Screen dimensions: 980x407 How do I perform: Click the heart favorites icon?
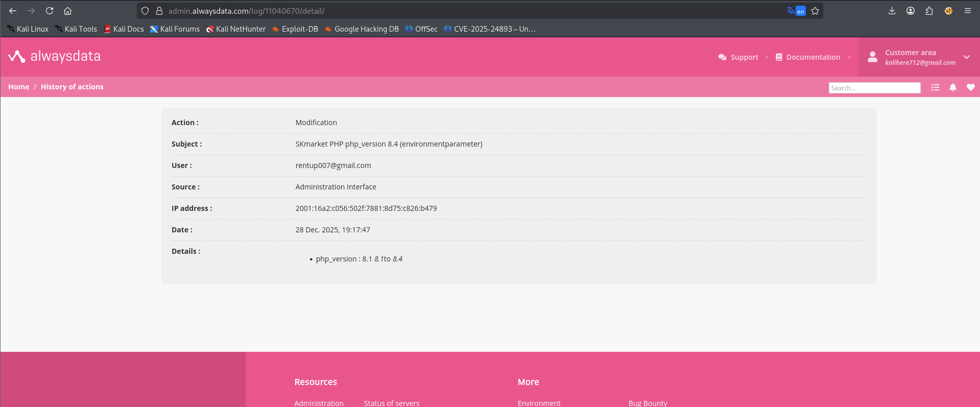[x=970, y=87]
